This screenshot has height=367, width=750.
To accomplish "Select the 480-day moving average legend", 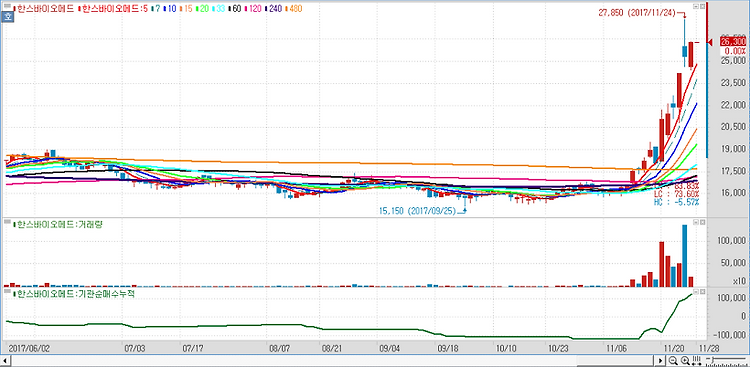I will point(294,9).
